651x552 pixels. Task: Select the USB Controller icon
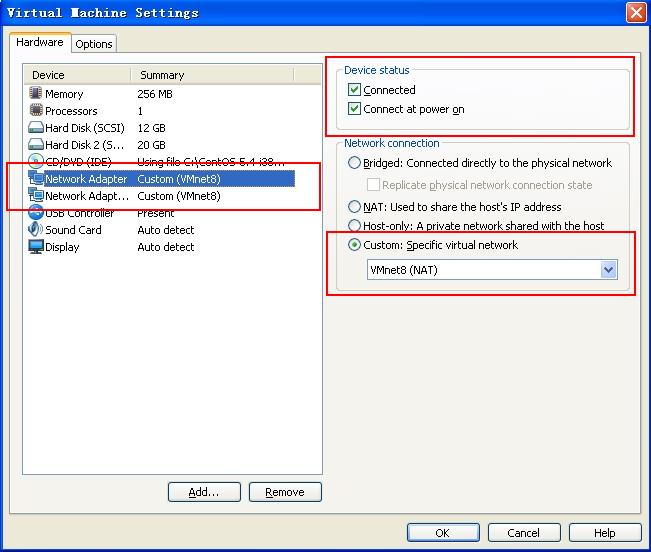pyautogui.click(x=36, y=213)
